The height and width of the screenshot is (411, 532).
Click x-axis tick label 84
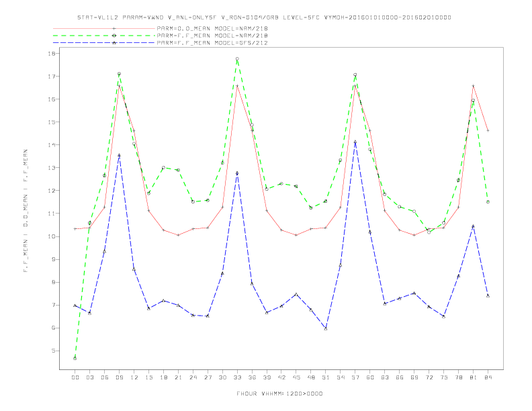488,377
